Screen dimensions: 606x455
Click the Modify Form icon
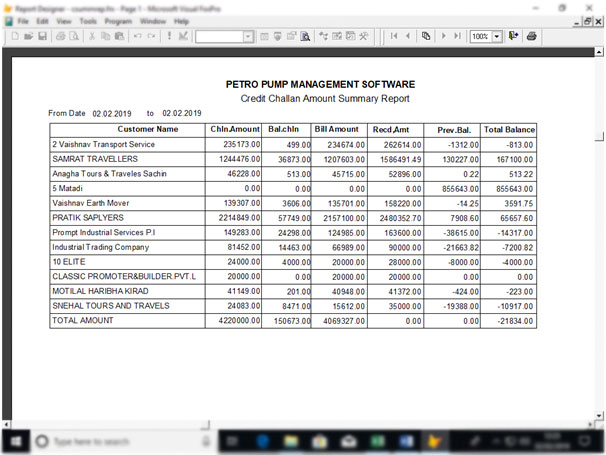tap(183, 36)
